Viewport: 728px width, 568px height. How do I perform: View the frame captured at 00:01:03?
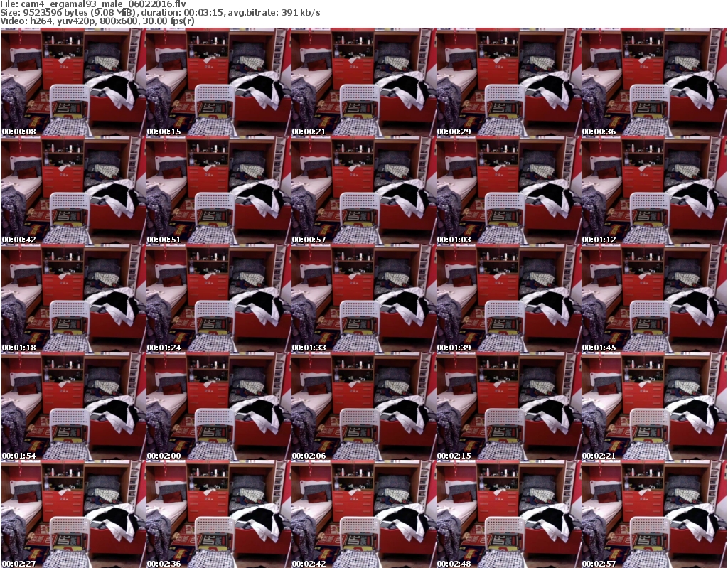(x=508, y=191)
